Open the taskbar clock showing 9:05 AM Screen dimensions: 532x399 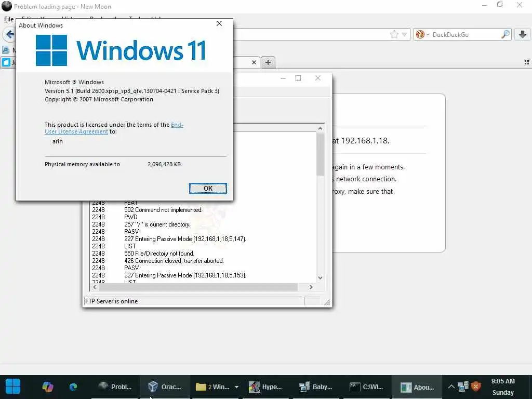(x=503, y=387)
